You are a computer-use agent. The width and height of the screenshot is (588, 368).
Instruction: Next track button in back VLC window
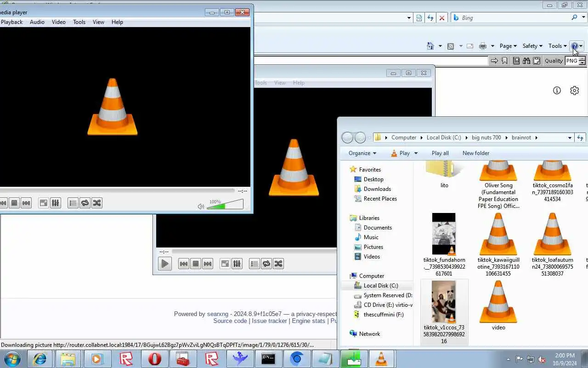tap(208, 264)
